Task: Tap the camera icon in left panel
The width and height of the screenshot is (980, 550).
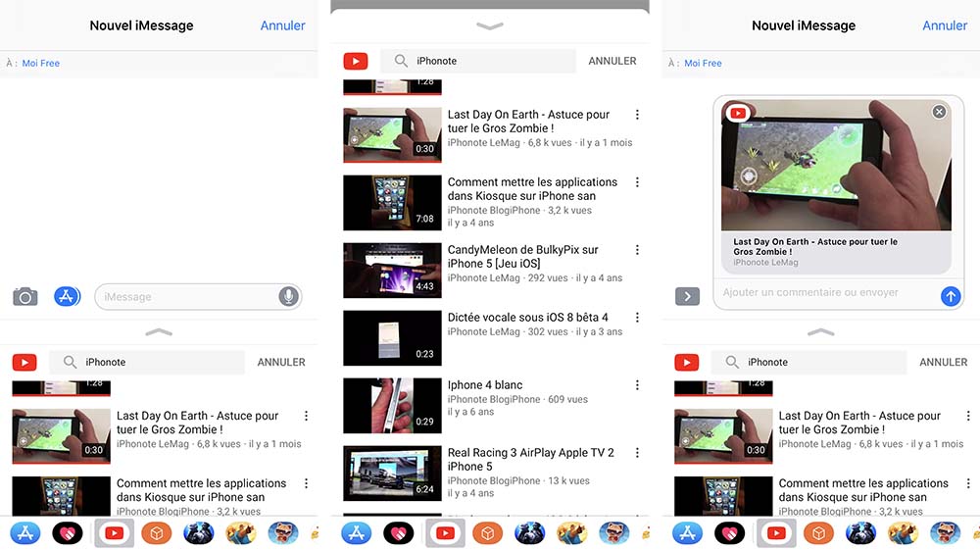Action: (25, 296)
